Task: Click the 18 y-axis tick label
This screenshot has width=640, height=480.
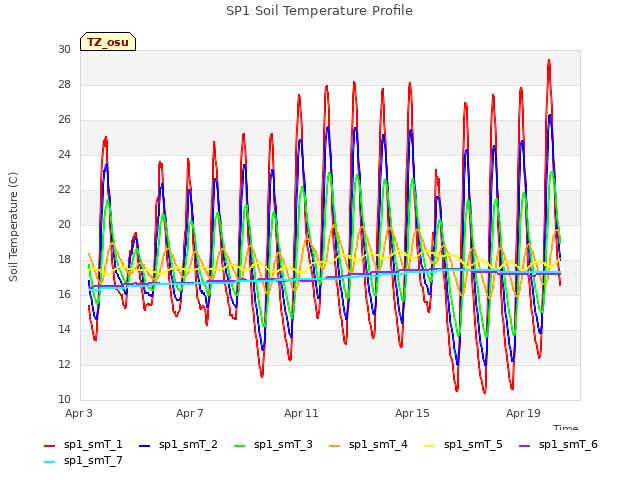Action: (64, 260)
